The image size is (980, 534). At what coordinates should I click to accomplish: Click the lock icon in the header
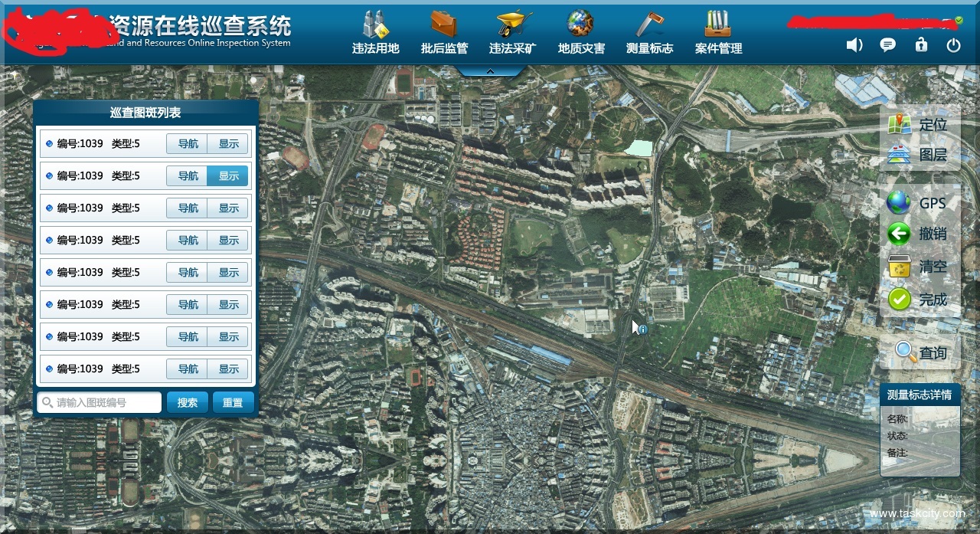(x=921, y=45)
